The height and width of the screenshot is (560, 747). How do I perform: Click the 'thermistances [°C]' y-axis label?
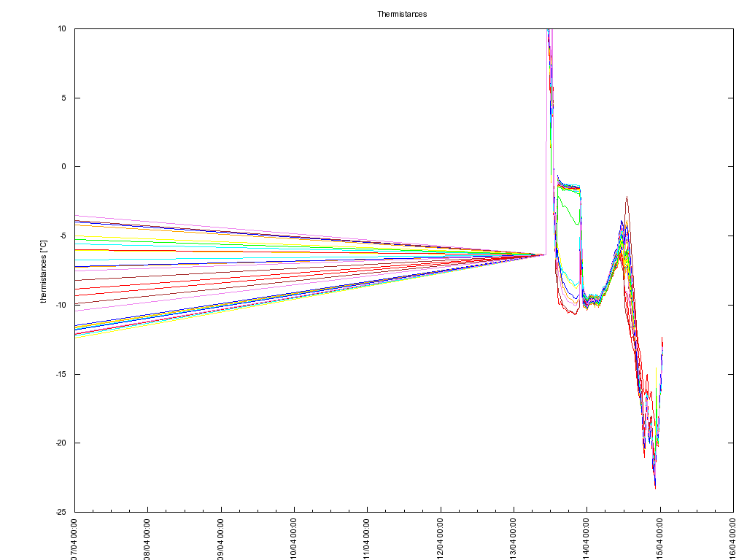43,271
